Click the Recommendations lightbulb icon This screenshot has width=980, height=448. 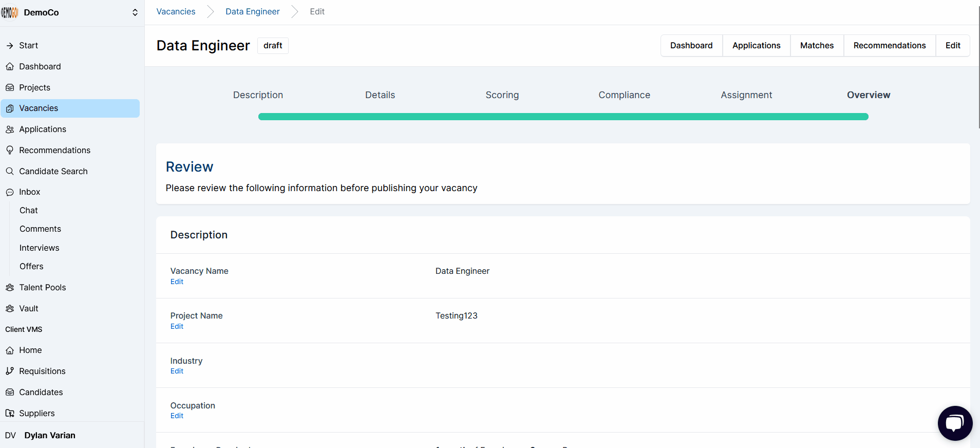(x=10, y=151)
